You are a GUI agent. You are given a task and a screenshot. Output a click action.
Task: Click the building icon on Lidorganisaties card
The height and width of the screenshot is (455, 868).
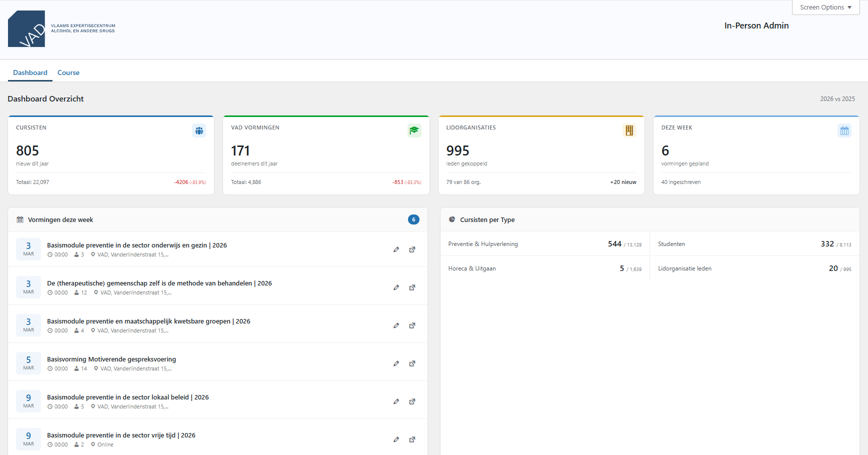point(629,130)
